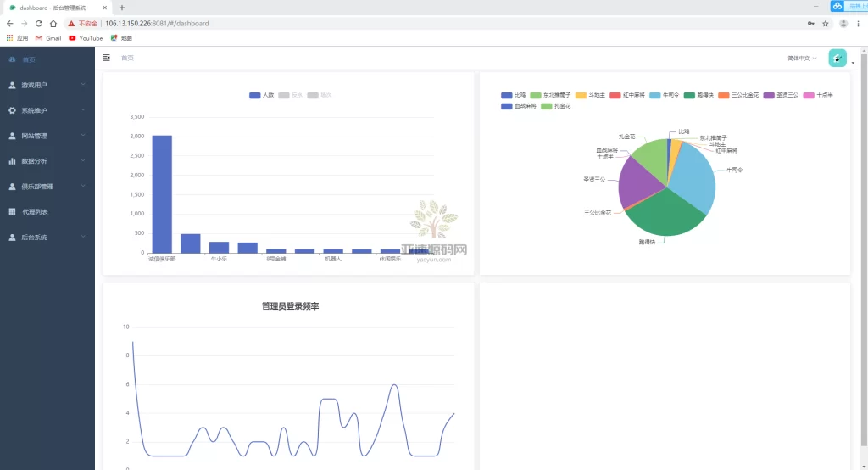Open the YouTube bookmark
868x470 pixels.
point(86,38)
